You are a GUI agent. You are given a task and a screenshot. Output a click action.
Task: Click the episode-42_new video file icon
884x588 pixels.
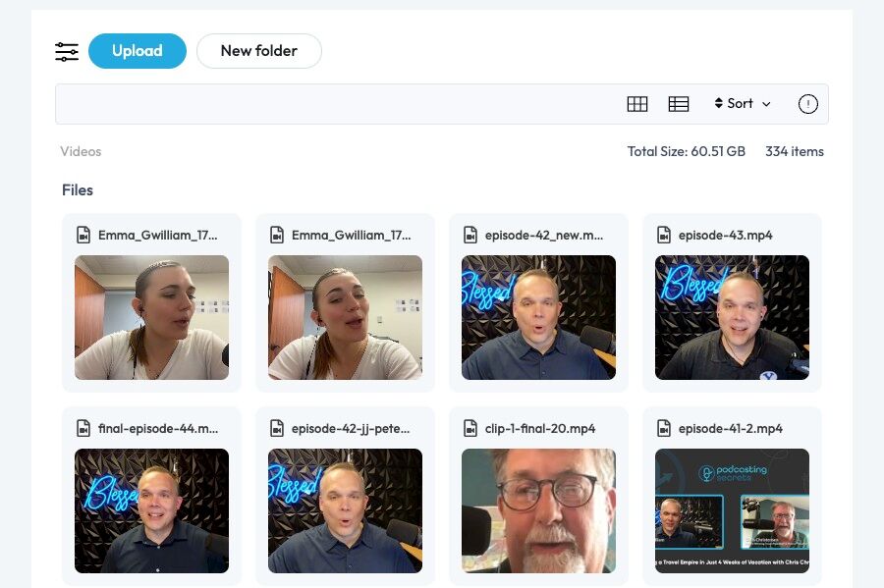tap(470, 235)
